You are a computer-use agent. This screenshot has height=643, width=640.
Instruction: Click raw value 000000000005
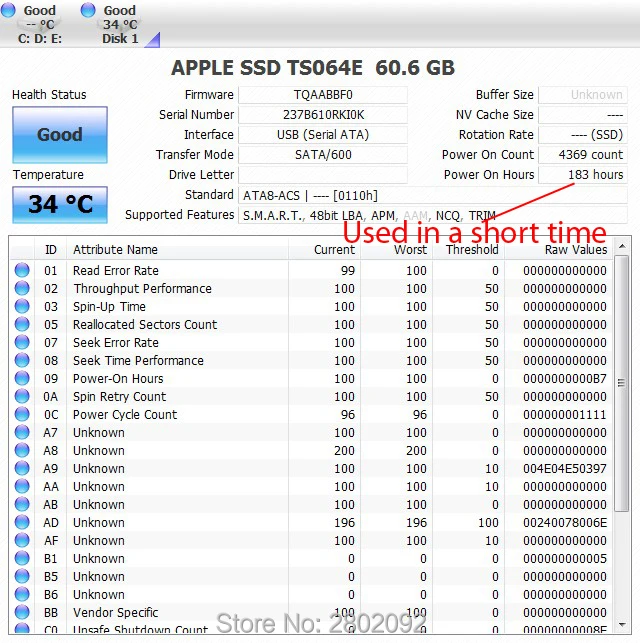(565, 559)
